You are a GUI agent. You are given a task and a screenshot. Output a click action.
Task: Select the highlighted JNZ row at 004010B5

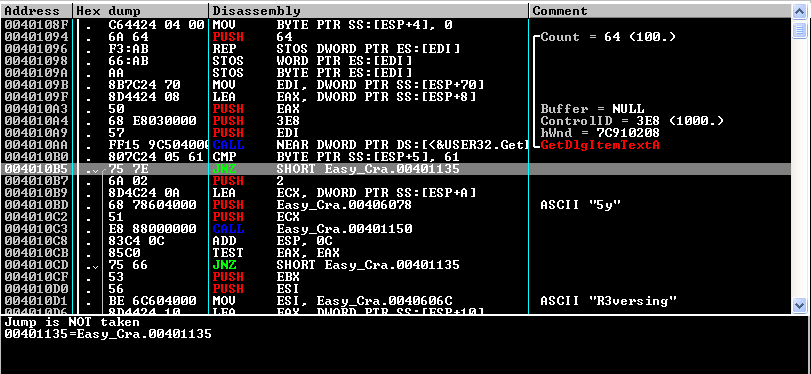tap(396, 169)
